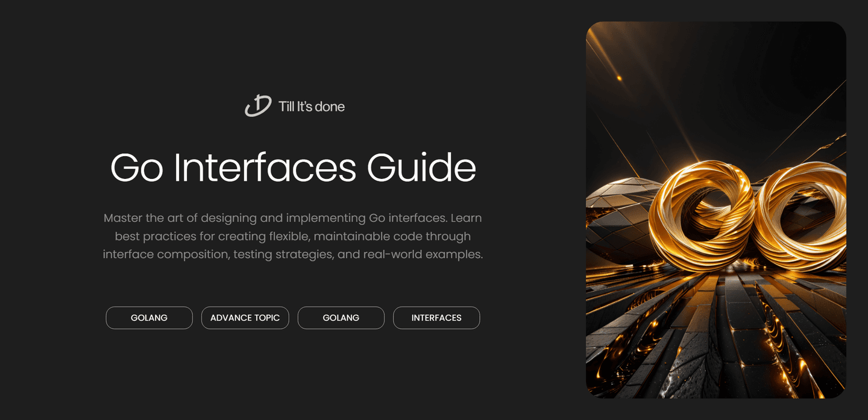Screen dimensions: 868x420
Task: Click the glowing orange spark atop the artwork
Action: tap(619, 78)
